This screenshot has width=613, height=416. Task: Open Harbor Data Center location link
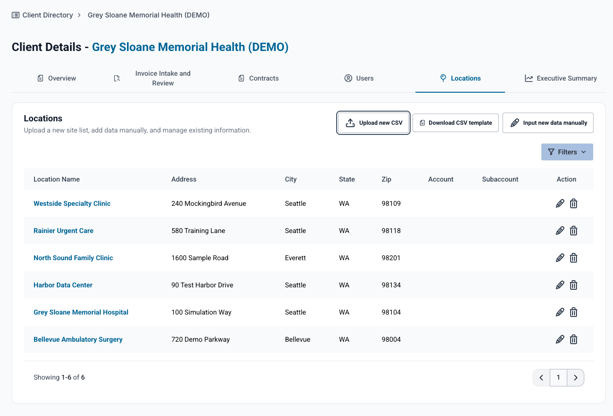point(63,285)
